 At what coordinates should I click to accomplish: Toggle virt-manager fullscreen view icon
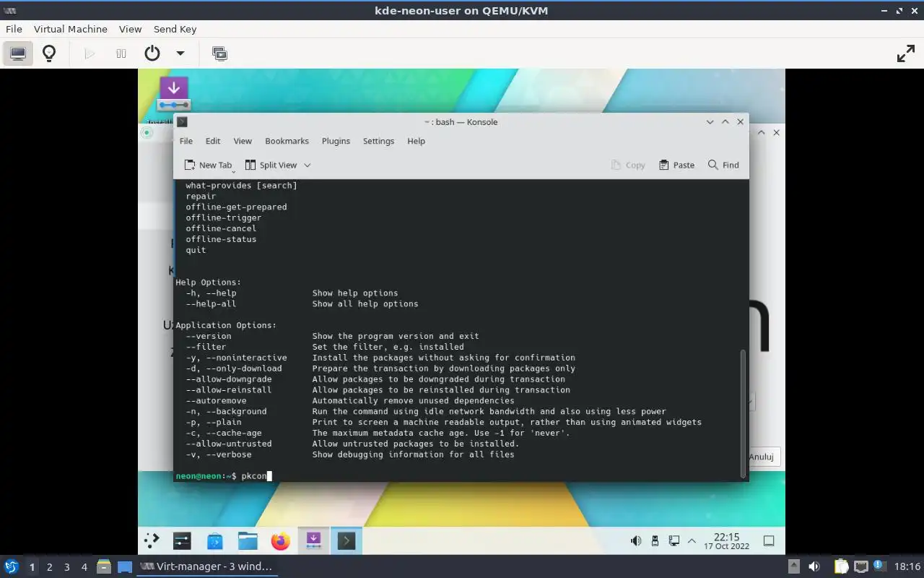(905, 53)
